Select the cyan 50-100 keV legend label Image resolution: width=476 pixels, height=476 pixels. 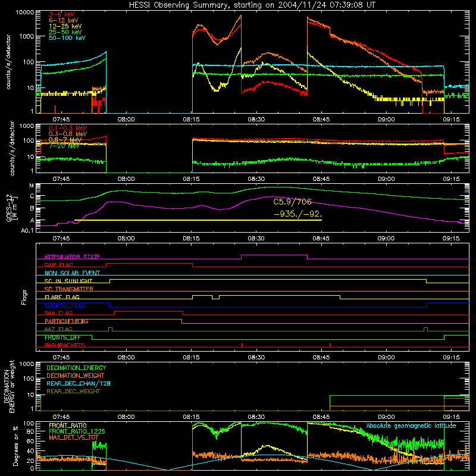(67, 38)
